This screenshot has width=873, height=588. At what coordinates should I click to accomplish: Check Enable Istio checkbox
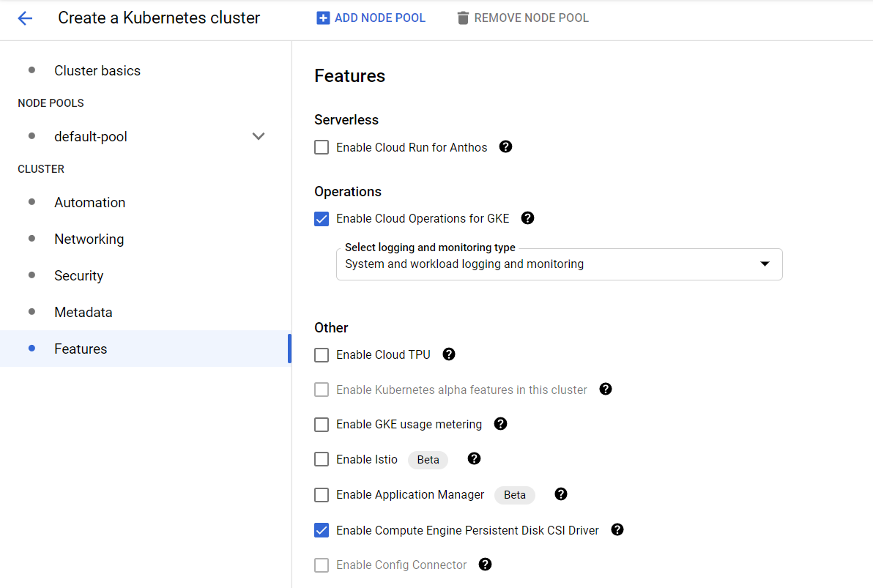pos(322,459)
